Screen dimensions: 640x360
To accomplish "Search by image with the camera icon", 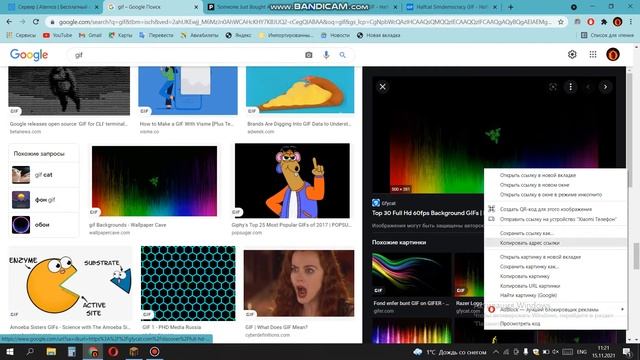I will (x=309, y=55).
